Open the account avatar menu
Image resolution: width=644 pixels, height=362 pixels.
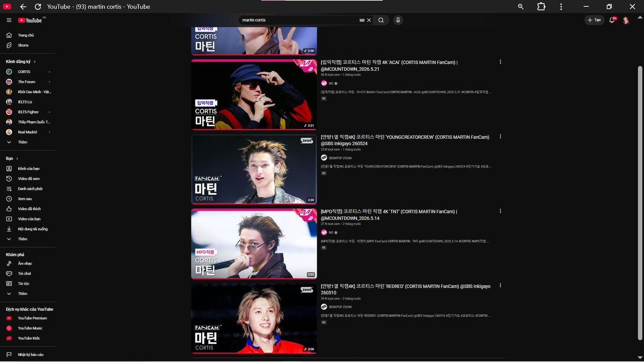pyautogui.click(x=626, y=20)
